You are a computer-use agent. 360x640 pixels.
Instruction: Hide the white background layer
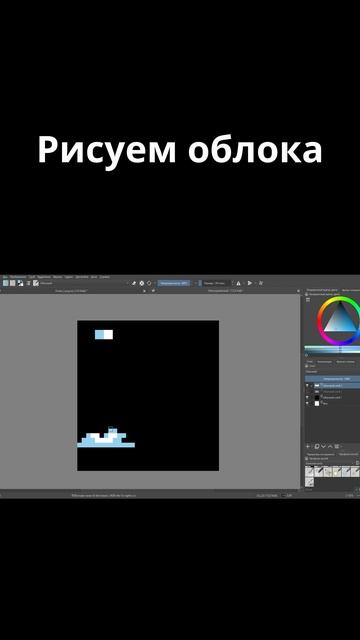point(307,403)
